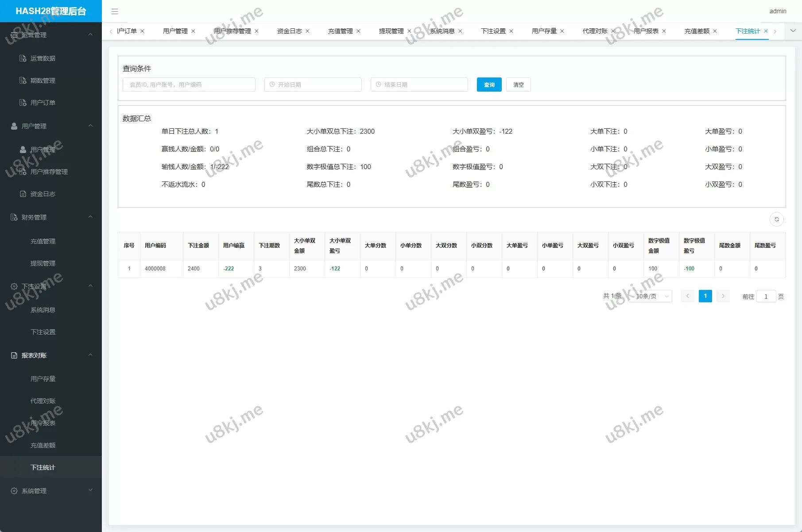The width and height of the screenshot is (802, 532).
Task: Close the 下注统计 tab
Action: pyautogui.click(x=766, y=31)
